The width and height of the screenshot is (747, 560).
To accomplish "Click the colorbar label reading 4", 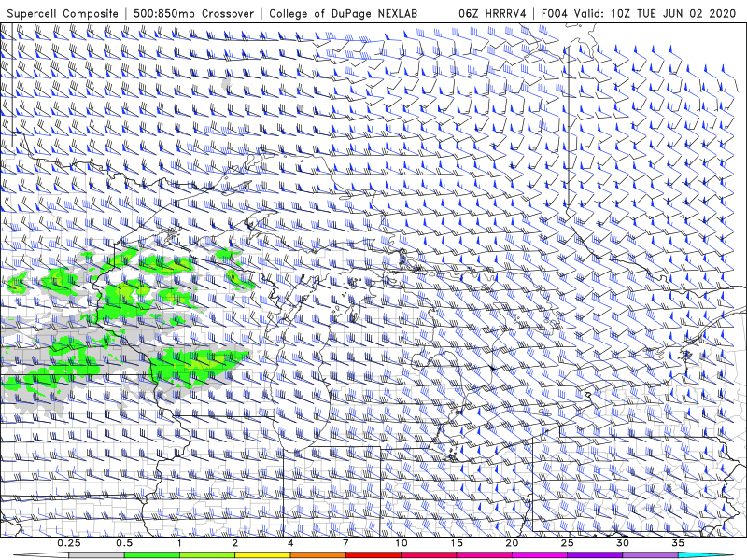I will pyautogui.click(x=290, y=543).
